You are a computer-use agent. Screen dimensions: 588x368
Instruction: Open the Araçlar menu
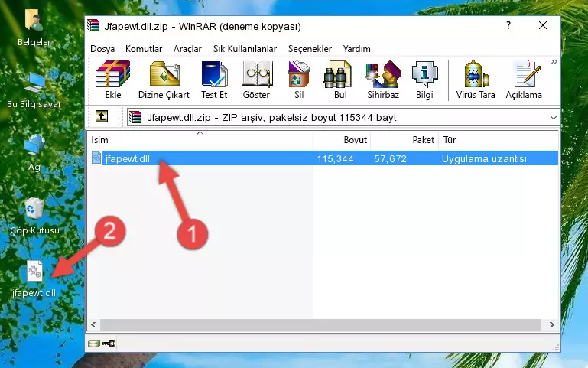(x=187, y=49)
